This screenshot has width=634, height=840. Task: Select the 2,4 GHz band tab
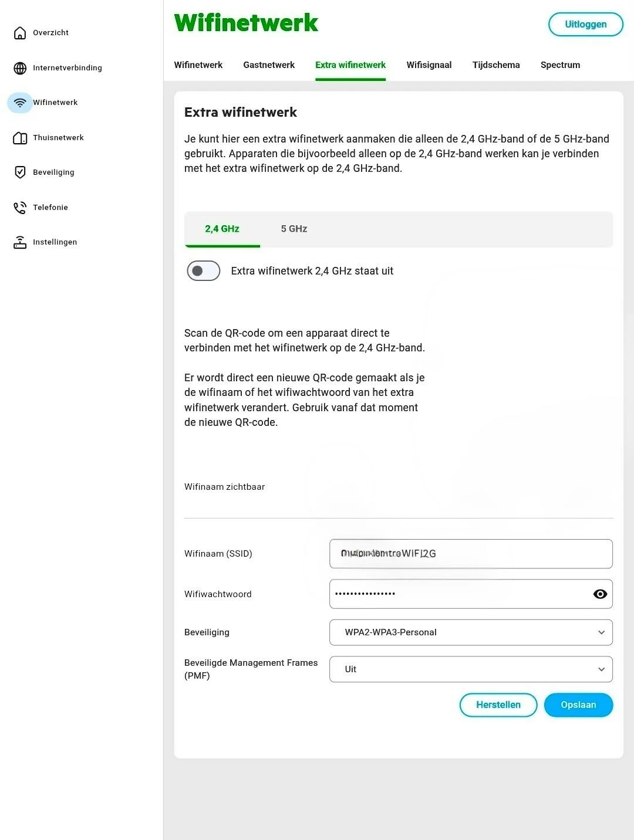[222, 229]
